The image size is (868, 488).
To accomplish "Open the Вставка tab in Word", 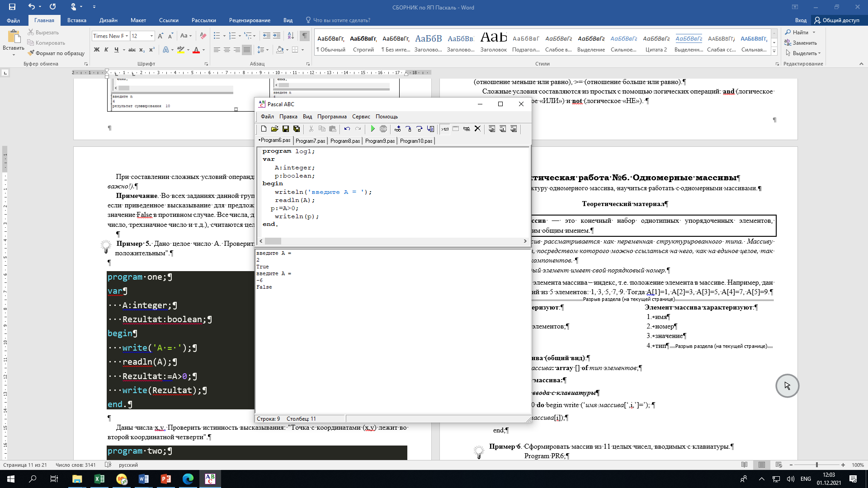I will (77, 20).
